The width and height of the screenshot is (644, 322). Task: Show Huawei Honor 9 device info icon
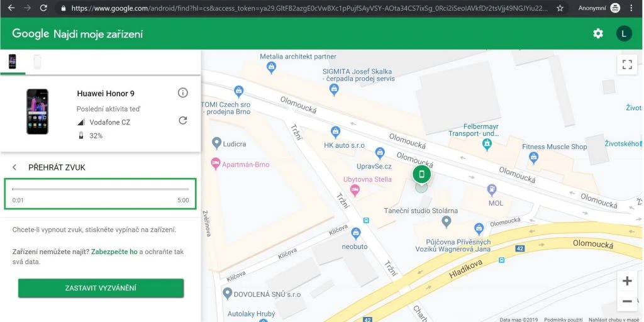click(183, 93)
